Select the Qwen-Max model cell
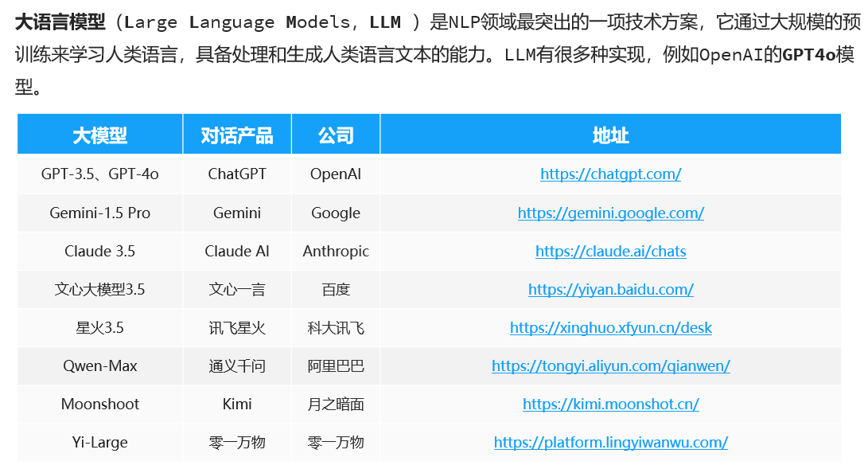Image resolution: width=868 pixels, height=469 pixels. pyautogui.click(x=100, y=365)
